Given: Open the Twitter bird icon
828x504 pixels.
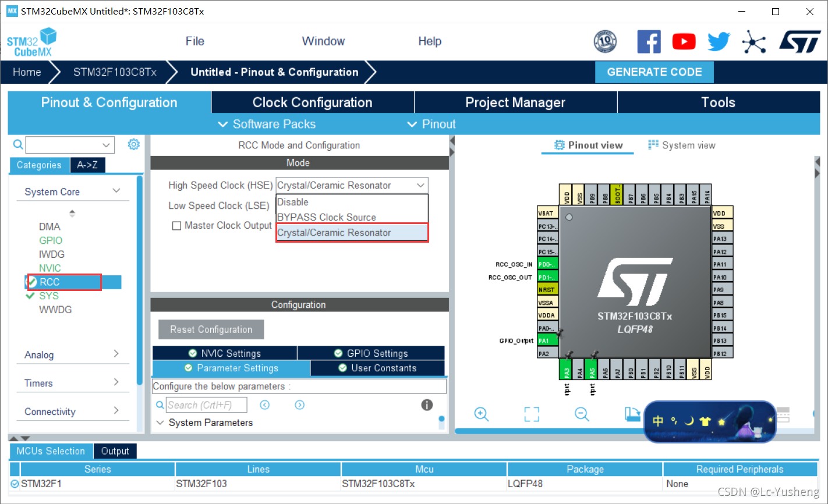Looking at the screenshot, I should tap(719, 42).
